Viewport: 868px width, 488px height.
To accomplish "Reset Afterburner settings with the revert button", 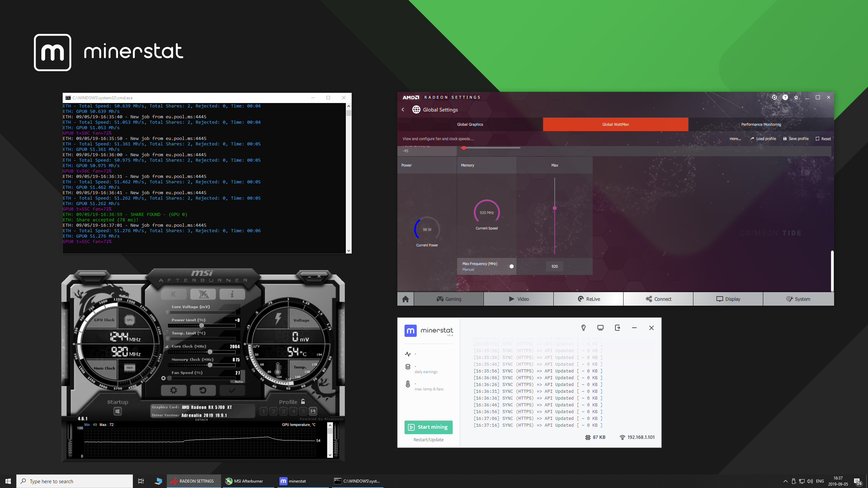I will (x=203, y=390).
